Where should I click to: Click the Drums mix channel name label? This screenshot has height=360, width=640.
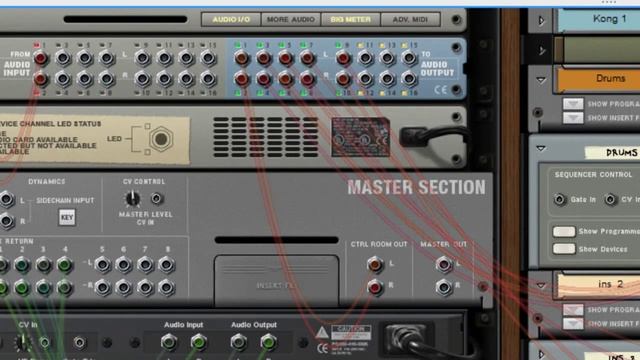coord(598,79)
